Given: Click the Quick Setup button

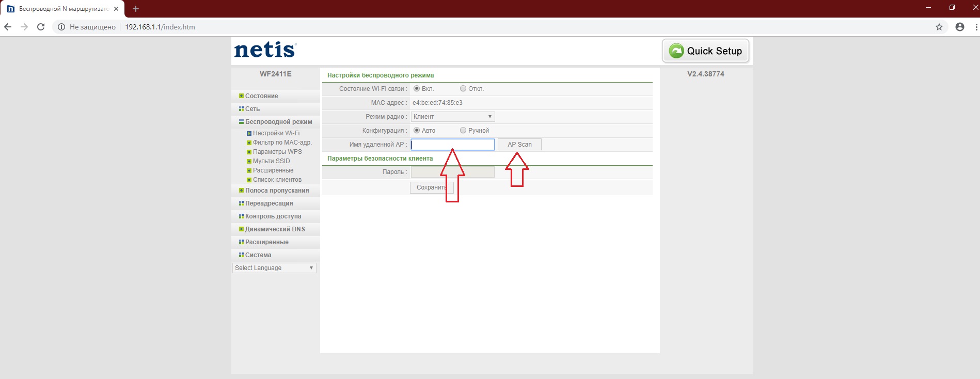Looking at the screenshot, I should [x=705, y=51].
